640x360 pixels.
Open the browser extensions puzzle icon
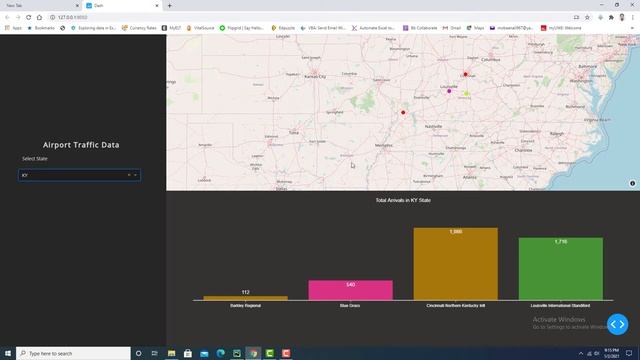[611, 18]
